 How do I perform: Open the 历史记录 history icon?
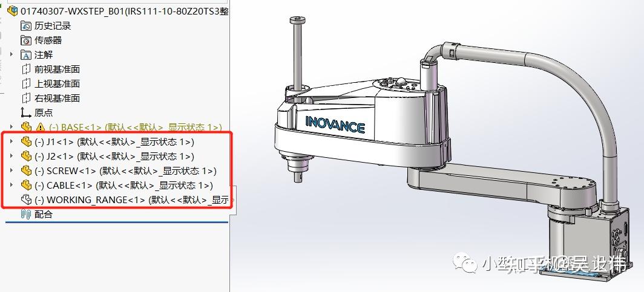coord(26,26)
